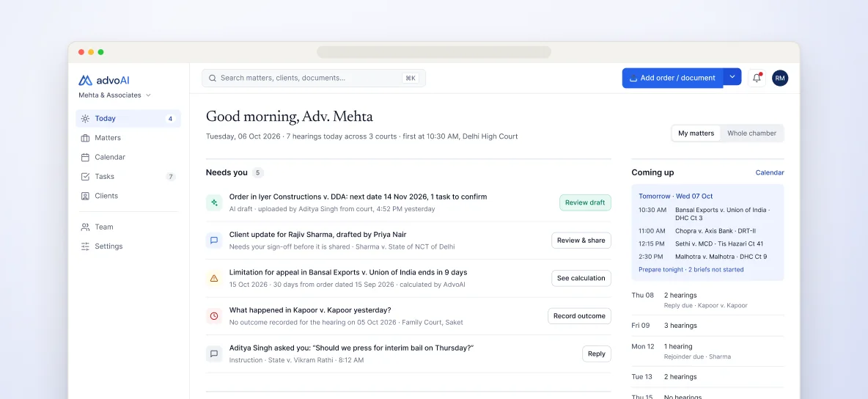
Task: Click the message icon beside Aditya Singh's question
Action: click(214, 354)
